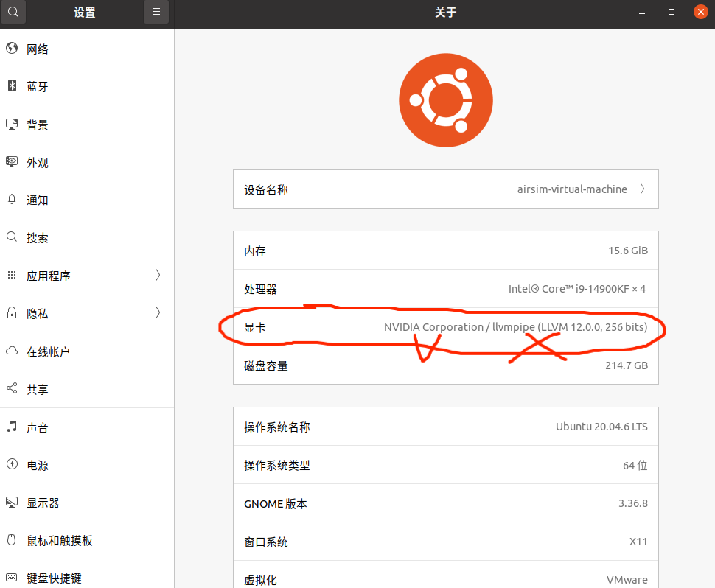The height and width of the screenshot is (588, 715).
Task: Click the 操作系统类型 label
Action: point(277,466)
